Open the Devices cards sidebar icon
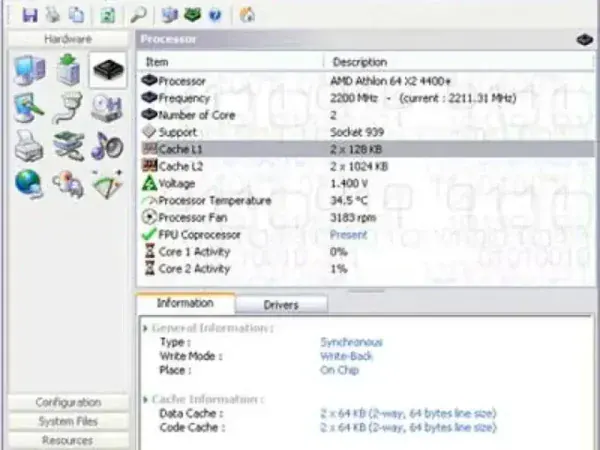Viewport: 600px width, 450px height. [68, 146]
